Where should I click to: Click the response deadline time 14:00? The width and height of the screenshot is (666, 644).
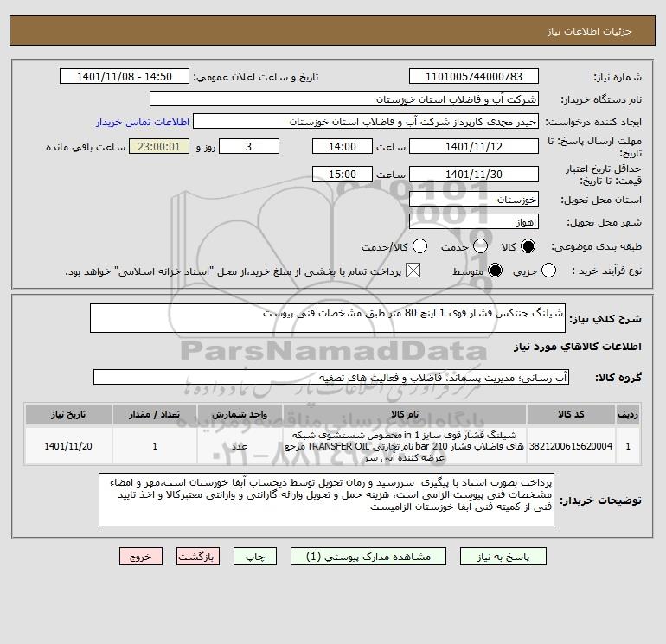click(343, 146)
